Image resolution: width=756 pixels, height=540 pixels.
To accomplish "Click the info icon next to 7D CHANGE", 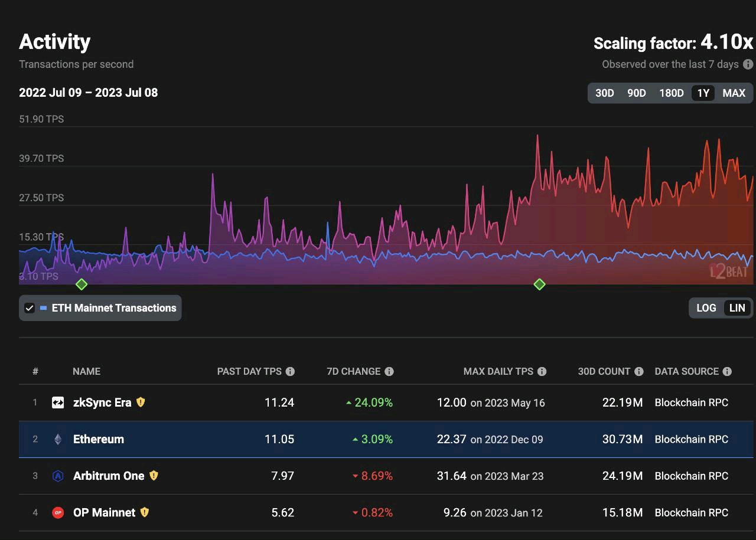I will pyautogui.click(x=389, y=371).
